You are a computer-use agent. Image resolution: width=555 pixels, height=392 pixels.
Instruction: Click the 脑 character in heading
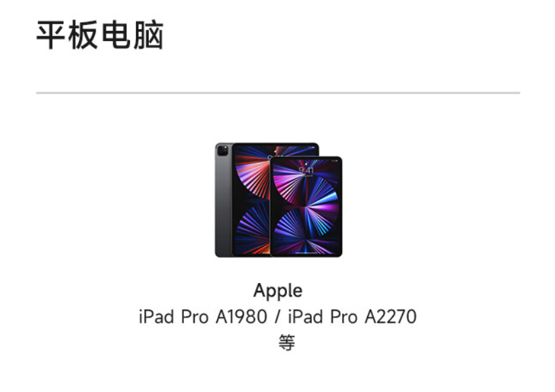149,35
